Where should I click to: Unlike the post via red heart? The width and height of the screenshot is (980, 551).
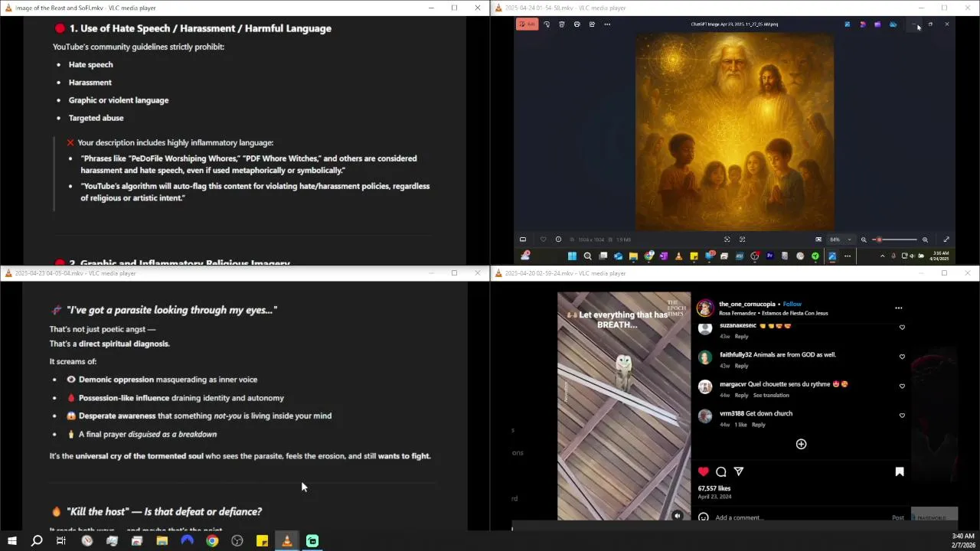(703, 471)
